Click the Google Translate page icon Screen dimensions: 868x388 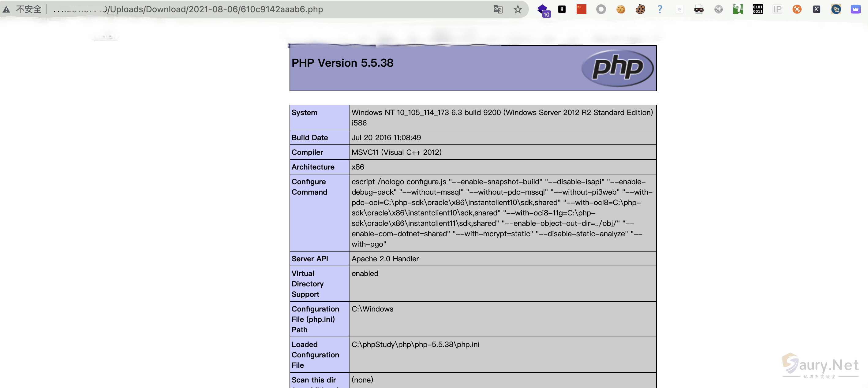[498, 9]
